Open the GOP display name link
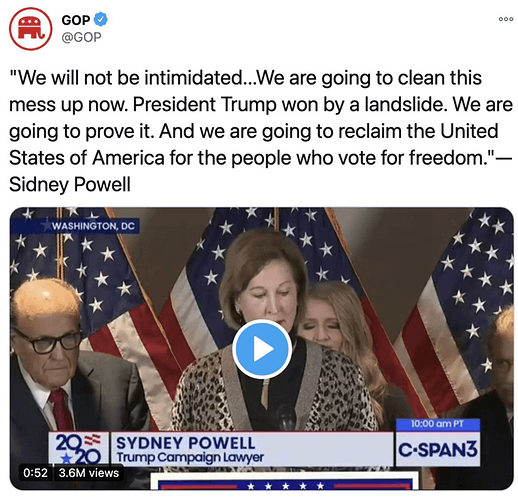The image size is (518, 500). pyautogui.click(x=76, y=20)
